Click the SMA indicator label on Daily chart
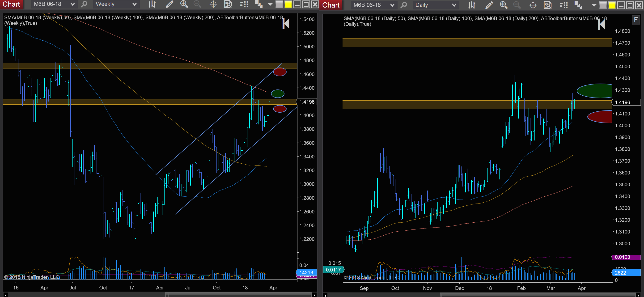The image size is (644, 297). [x=475, y=21]
